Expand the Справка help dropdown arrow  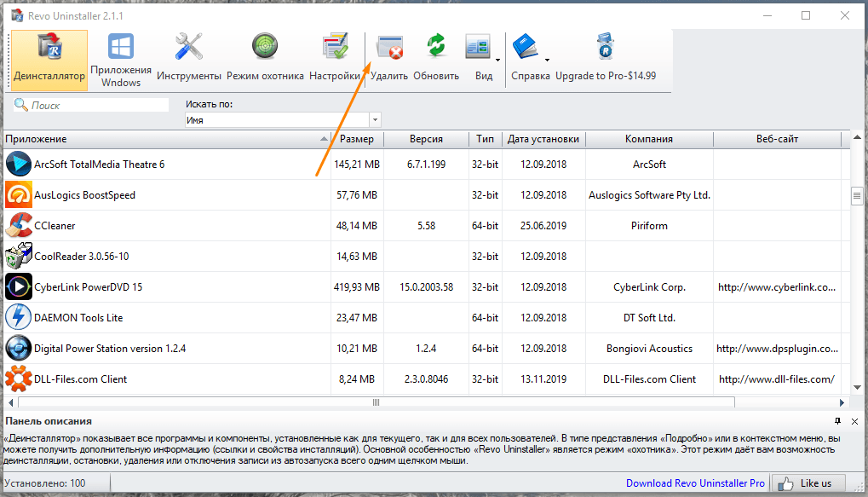click(547, 61)
